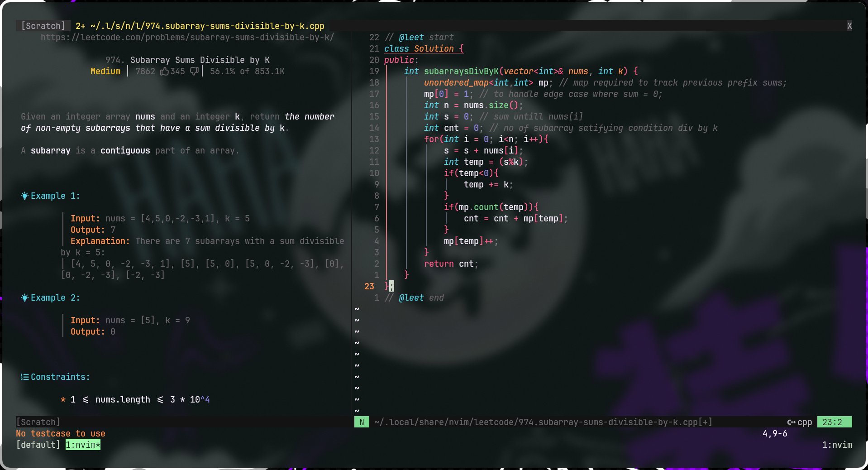The image size is (868, 470).
Task: Click the 'unordered_map<int,int> mp' declaration
Action: (486, 83)
